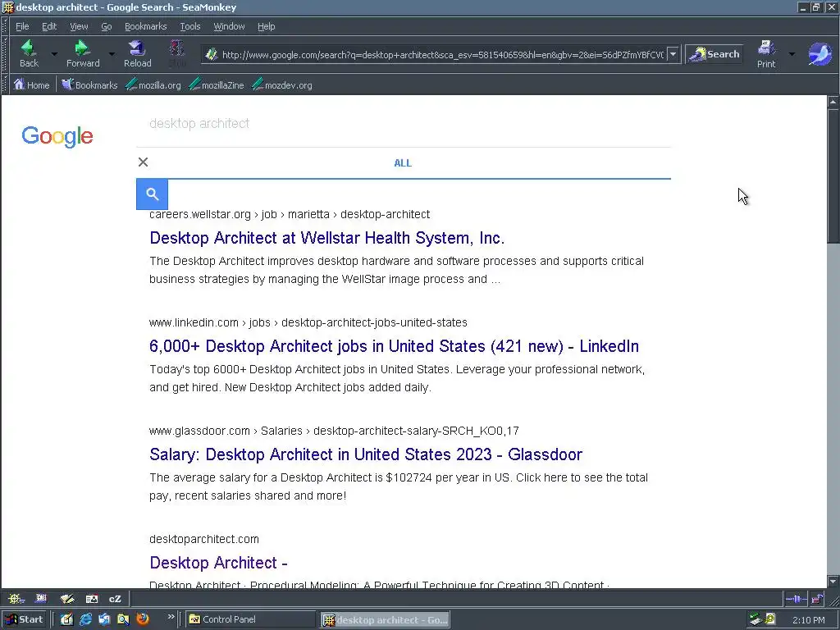Click the blue magnifier search button

pos(152,194)
